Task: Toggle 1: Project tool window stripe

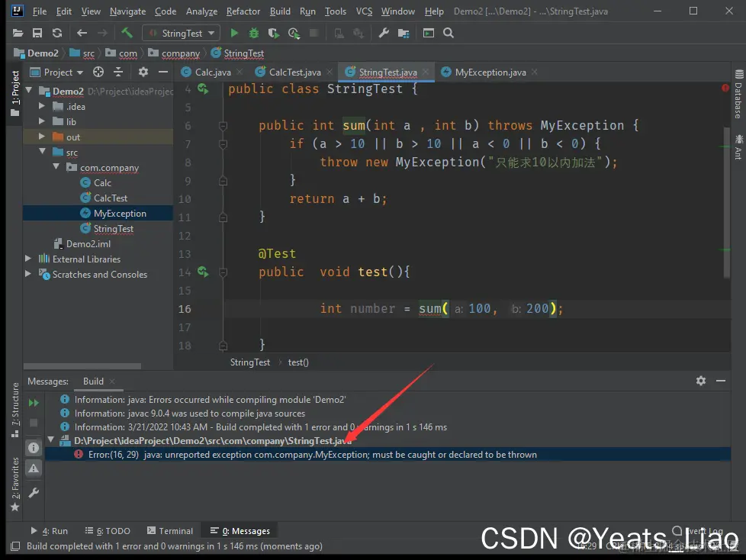Action: click(15, 93)
